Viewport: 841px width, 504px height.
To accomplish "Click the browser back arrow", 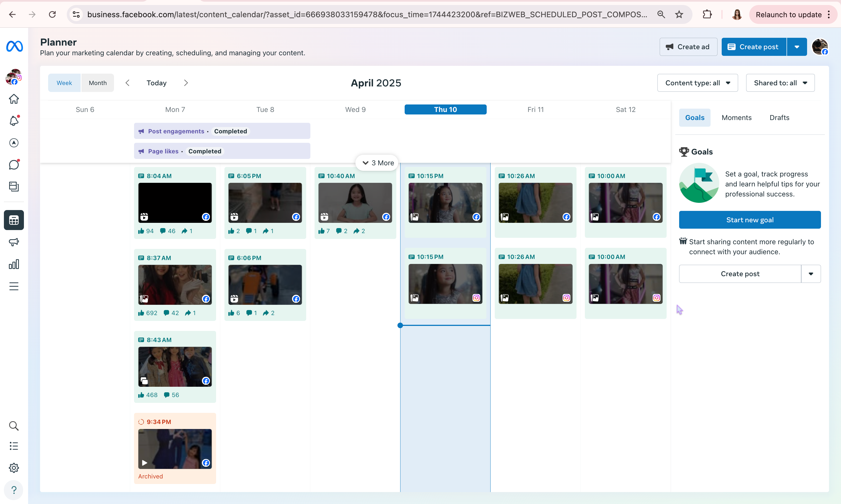I will click(12, 14).
